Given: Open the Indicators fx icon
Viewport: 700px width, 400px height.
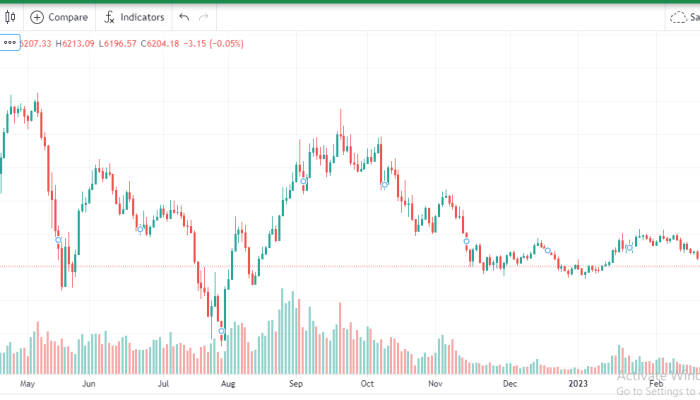Looking at the screenshot, I should [109, 17].
